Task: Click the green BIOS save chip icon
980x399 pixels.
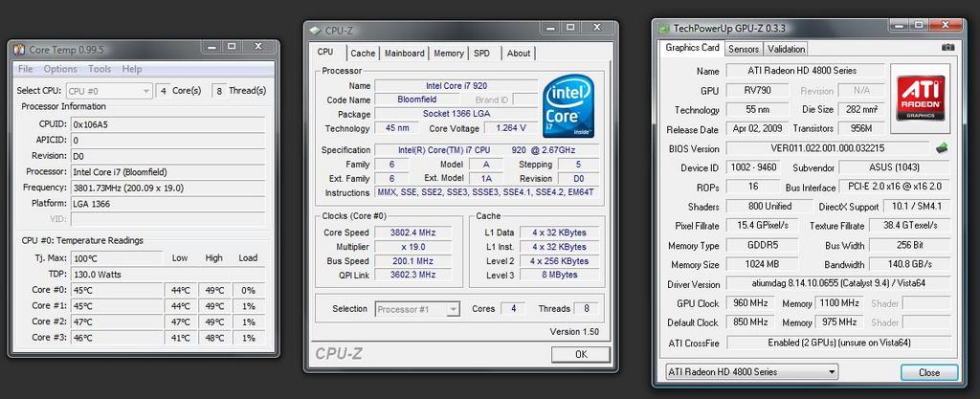Action: tap(942, 148)
